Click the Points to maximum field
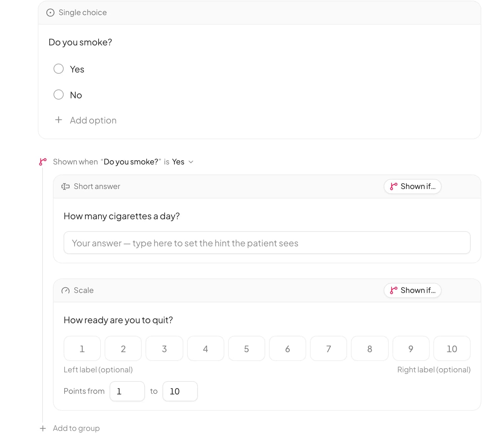Viewport: 504px width, 441px height. [180, 391]
